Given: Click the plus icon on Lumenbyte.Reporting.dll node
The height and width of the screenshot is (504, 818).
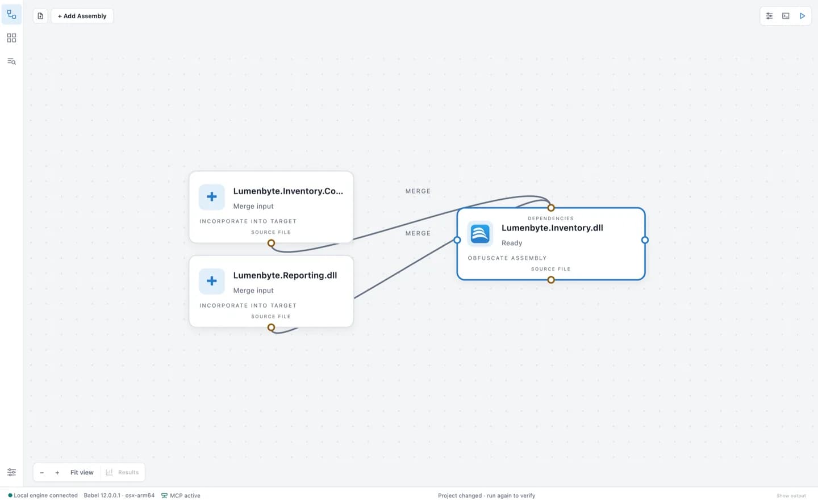Looking at the screenshot, I should 212,281.
